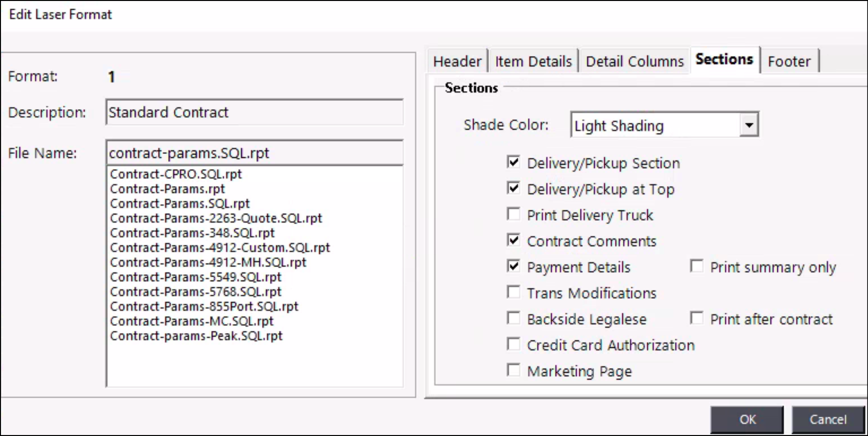Check the Trans Modifications box

click(x=513, y=292)
